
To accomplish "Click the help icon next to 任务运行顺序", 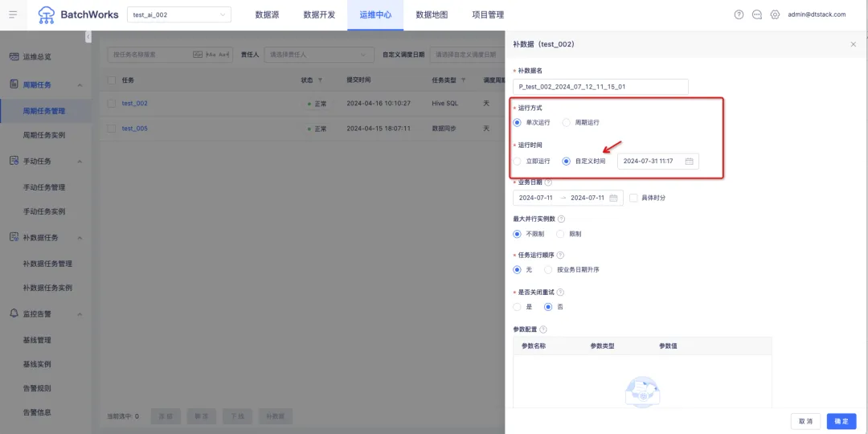I will click(x=560, y=256).
